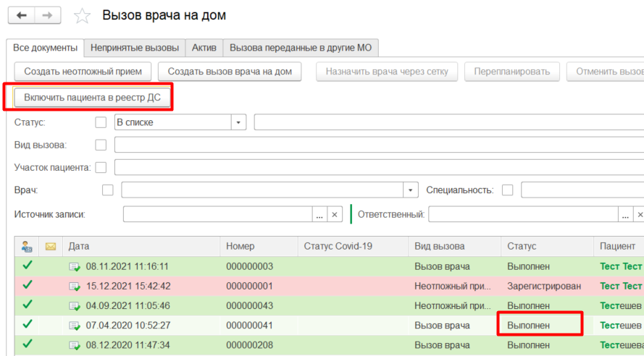Click document icon of row 08.11.2021
The width and height of the screenshot is (644, 356).
coord(75,266)
